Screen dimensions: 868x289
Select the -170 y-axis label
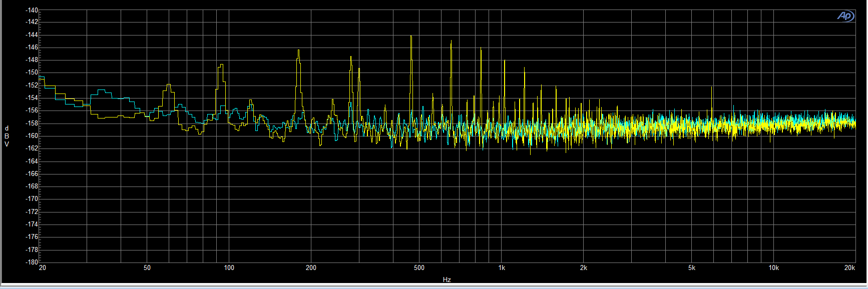click(x=32, y=198)
